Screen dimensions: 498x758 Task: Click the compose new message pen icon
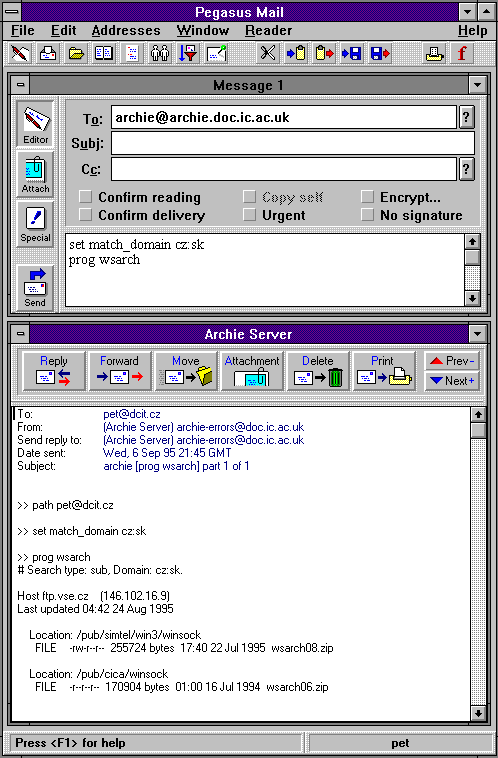pos(20,53)
